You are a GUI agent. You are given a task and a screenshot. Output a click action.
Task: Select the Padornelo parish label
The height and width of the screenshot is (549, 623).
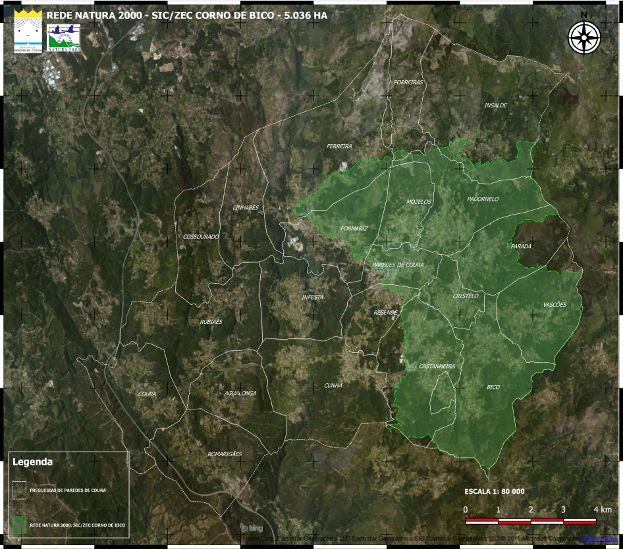coord(482,199)
